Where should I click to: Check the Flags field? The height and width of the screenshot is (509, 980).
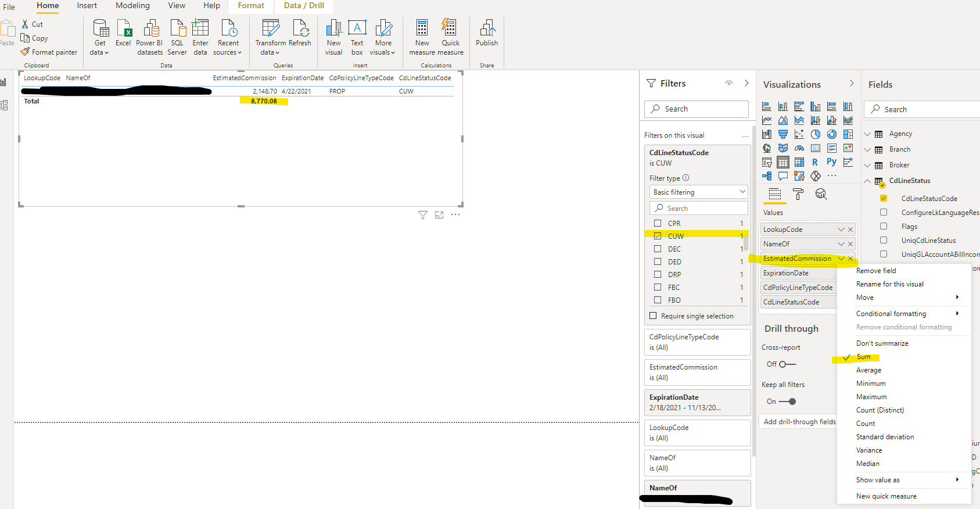click(x=884, y=226)
